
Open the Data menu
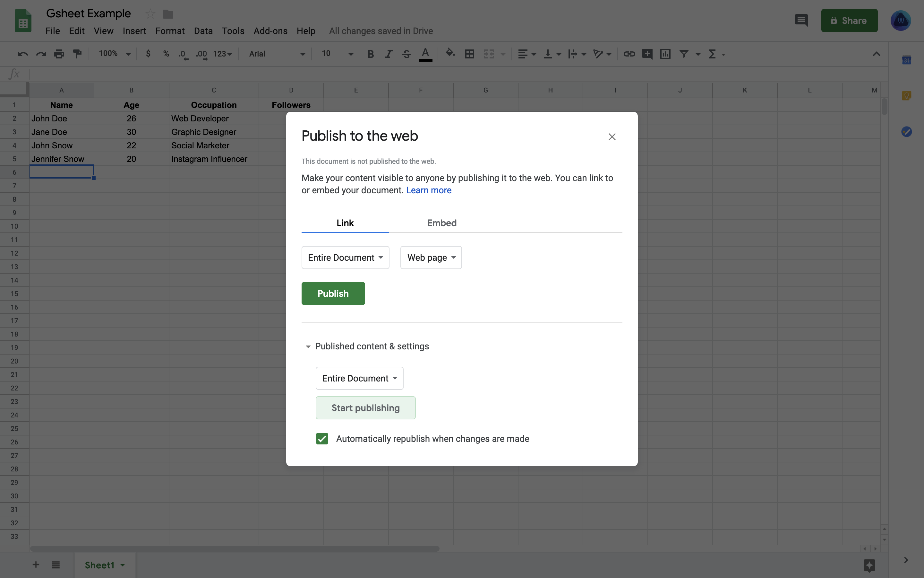tap(203, 31)
